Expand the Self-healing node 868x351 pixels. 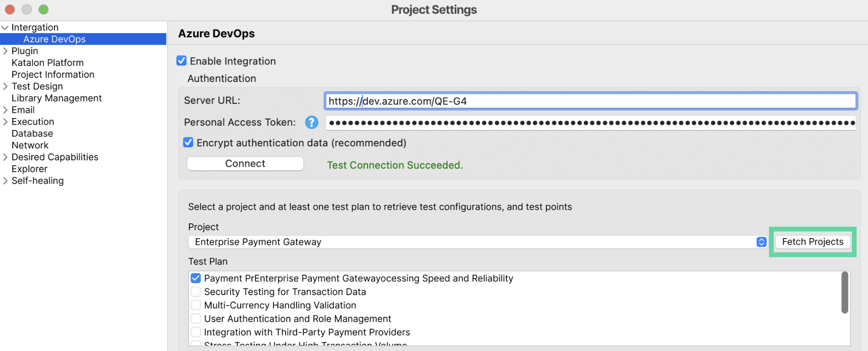5,181
